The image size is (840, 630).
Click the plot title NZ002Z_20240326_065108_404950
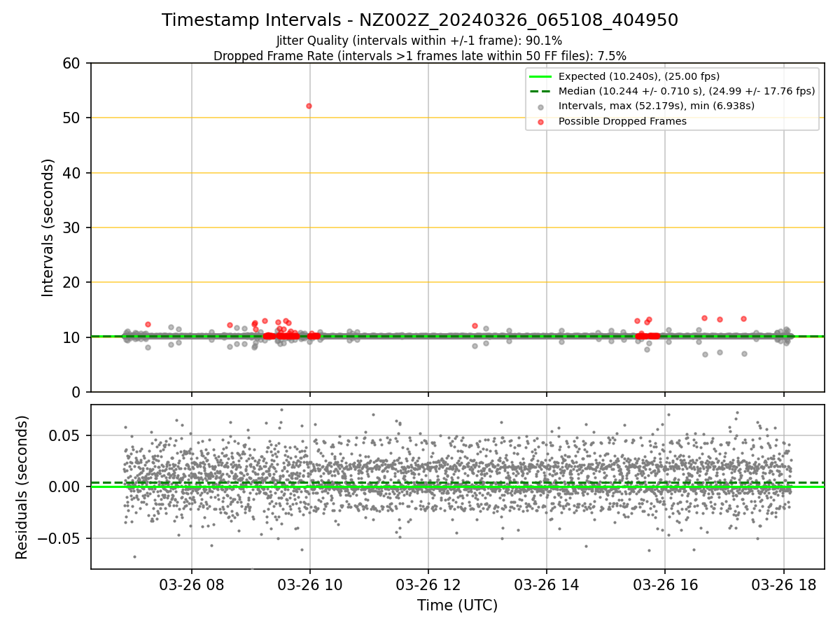click(420, 20)
